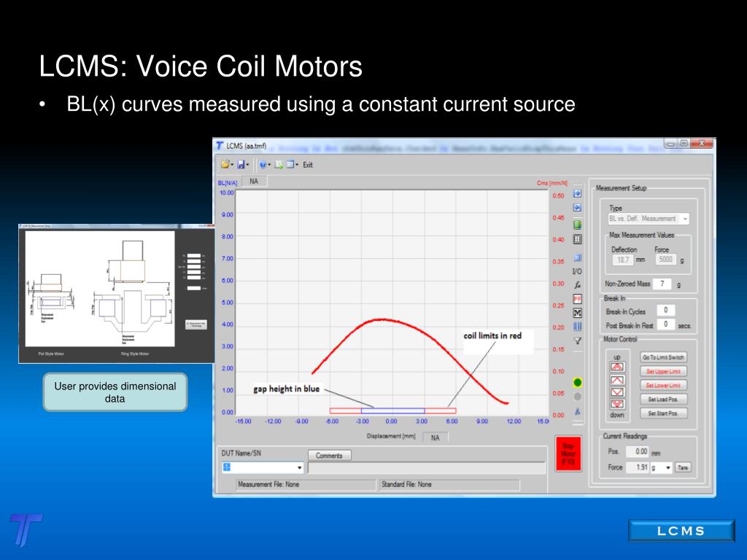Click the blue vertical bars icon
This screenshot has width=747, height=560.
pyautogui.click(x=577, y=327)
